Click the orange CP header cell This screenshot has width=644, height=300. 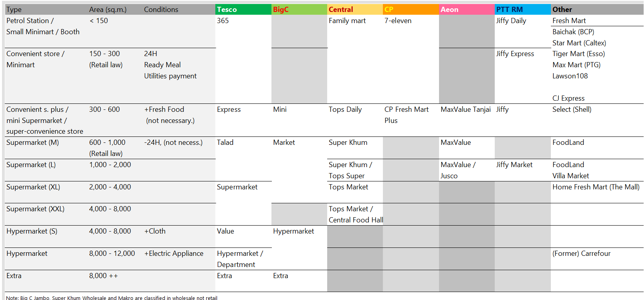click(410, 10)
